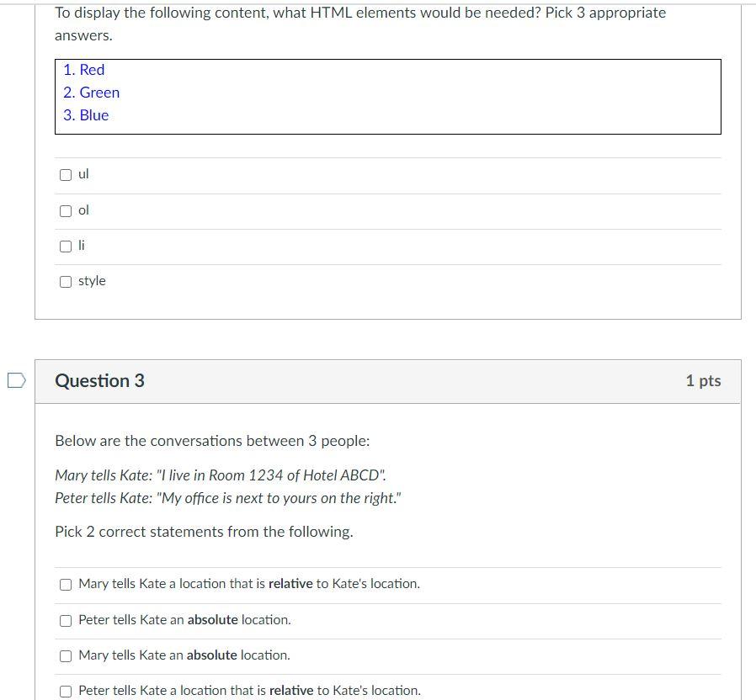Click the Question 3 heading
756x700 pixels.
(99, 381)
